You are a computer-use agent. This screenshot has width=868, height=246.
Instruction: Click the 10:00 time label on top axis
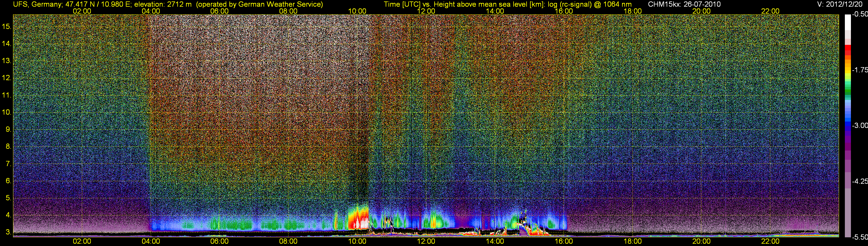click(x=357, y=11)
